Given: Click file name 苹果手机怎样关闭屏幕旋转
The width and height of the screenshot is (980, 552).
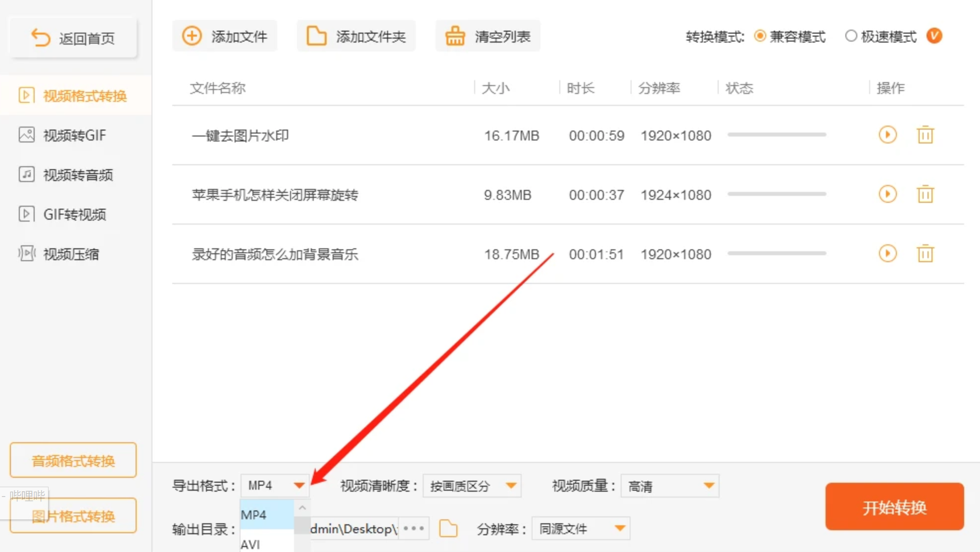Looking at the screenshot, I should point(275,195).
